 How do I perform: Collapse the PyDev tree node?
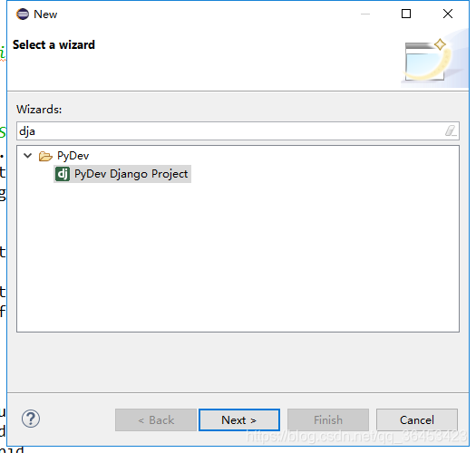coord(27,156)
